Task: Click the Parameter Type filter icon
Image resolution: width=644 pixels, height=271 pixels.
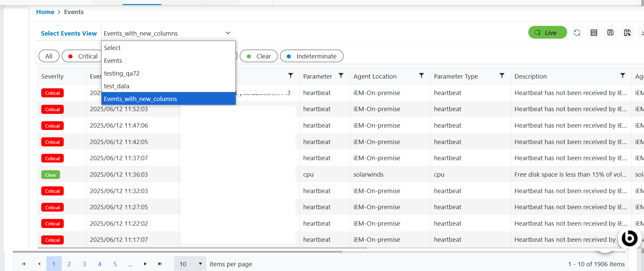Action: pyautogui.click(x=502, y=76)
